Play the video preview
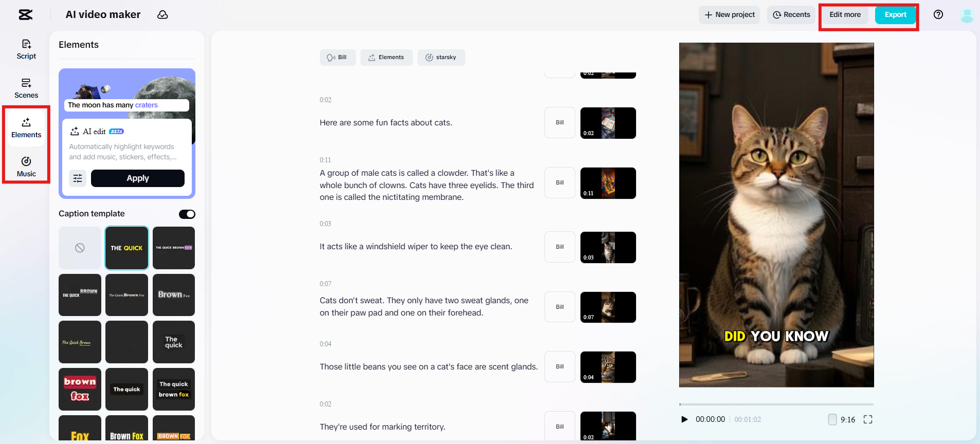The image size is (980, 444). pos(684,419)
